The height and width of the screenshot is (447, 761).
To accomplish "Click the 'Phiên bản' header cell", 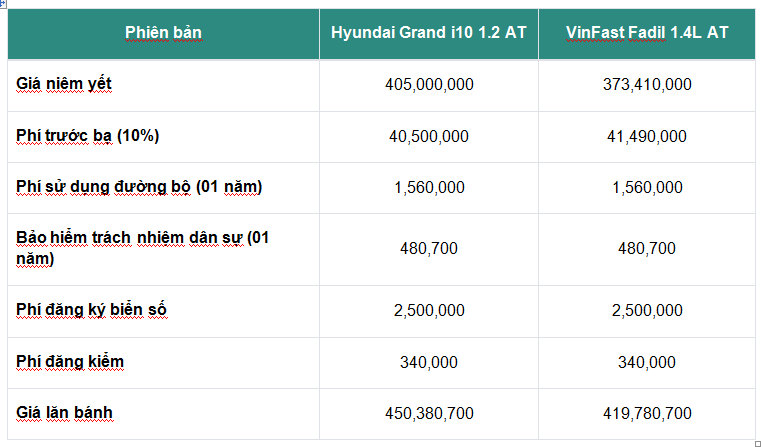I will tap(163, 33).
